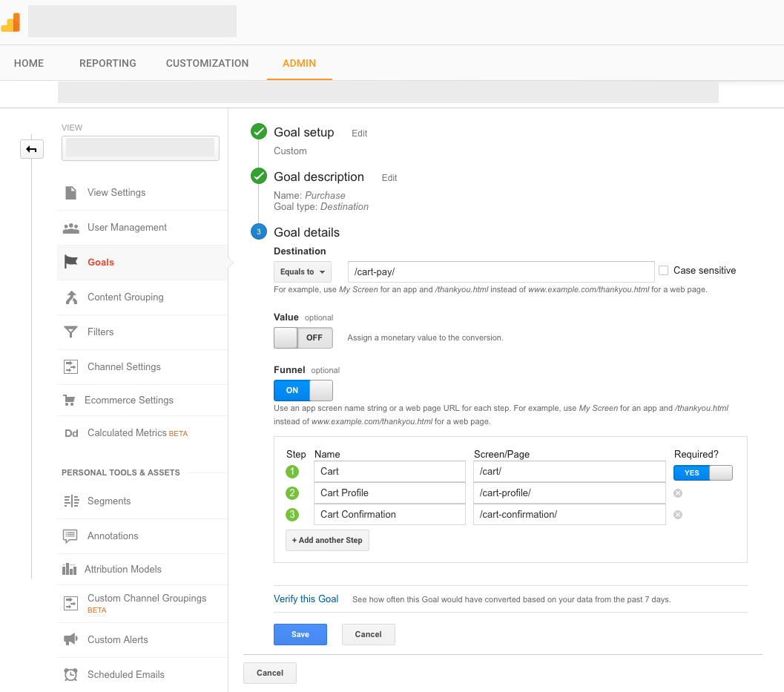This screenshot has width=784, height=692.
Task: Toggle the Required switch for Cart step
Action: [702, 472]
